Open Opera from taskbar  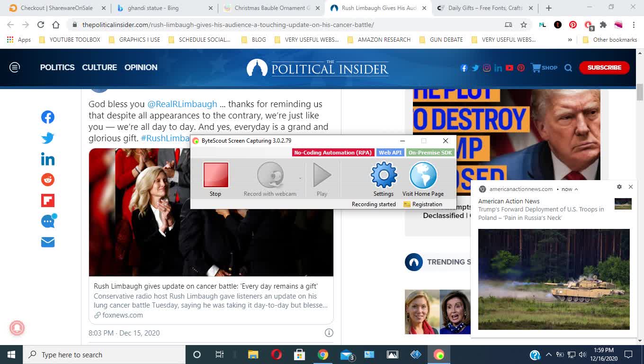coord(277,355)
